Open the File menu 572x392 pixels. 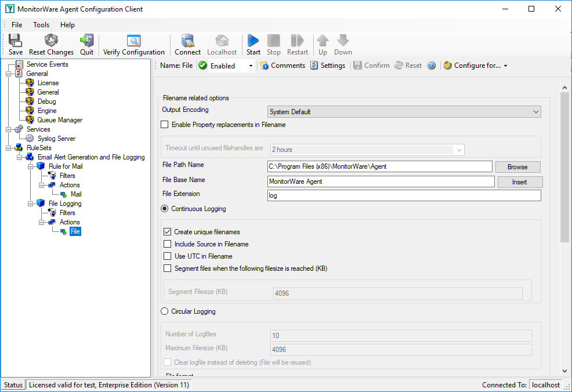coord(17,25)
